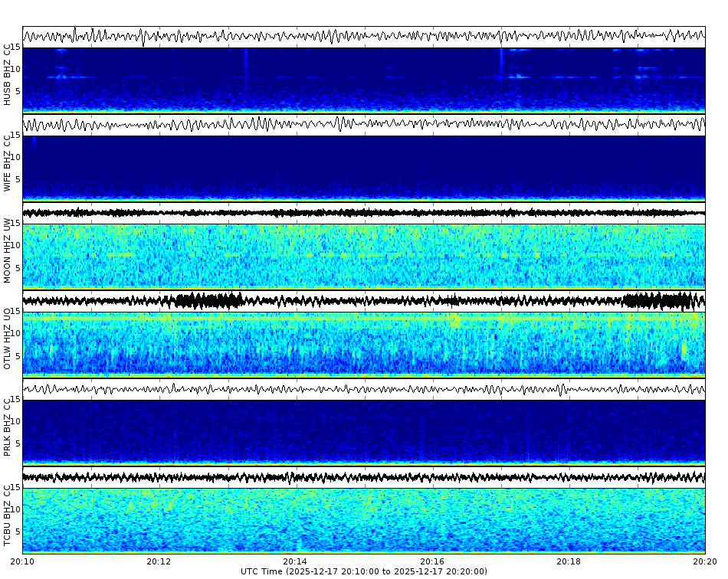
Task: Select the 20:18 time tick label
Action: click(x=568, y=561)
